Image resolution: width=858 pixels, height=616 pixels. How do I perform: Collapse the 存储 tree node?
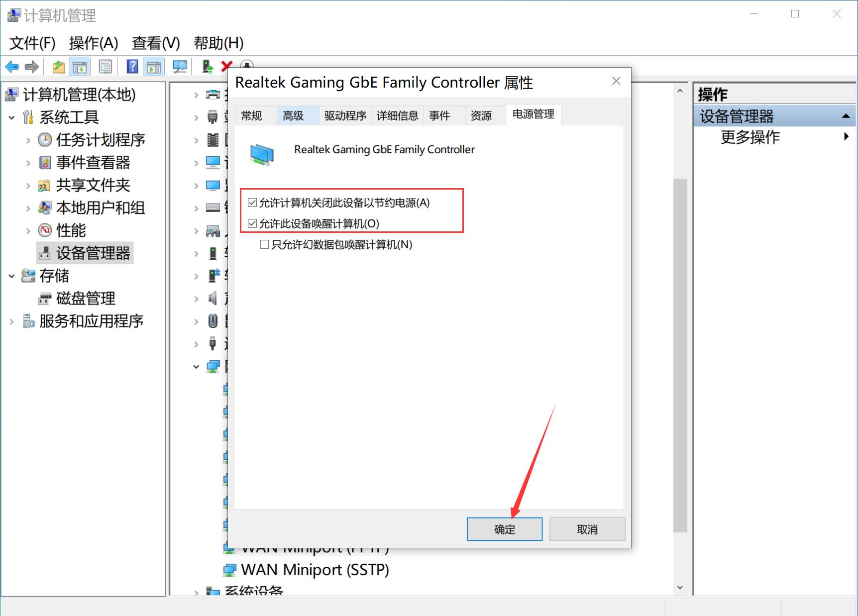coord(12,276)
